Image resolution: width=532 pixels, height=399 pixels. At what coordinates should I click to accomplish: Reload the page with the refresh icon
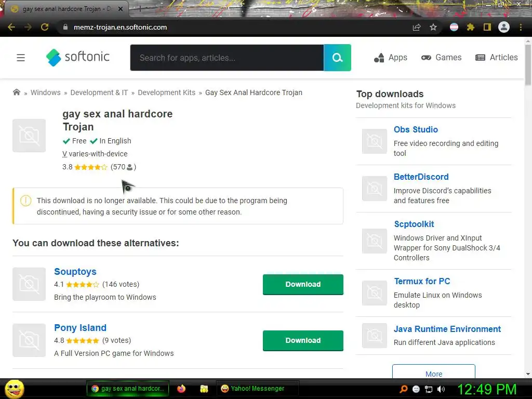tap(45, 27)
